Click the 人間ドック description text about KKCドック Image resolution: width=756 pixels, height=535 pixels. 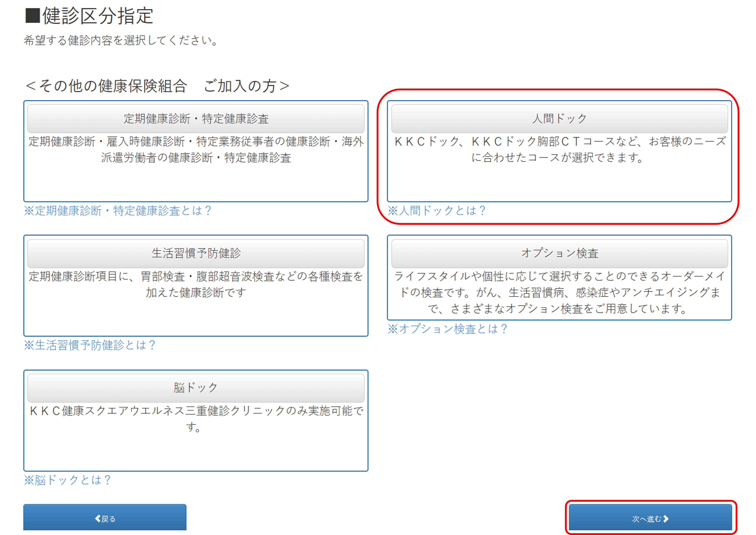point(559,150)
